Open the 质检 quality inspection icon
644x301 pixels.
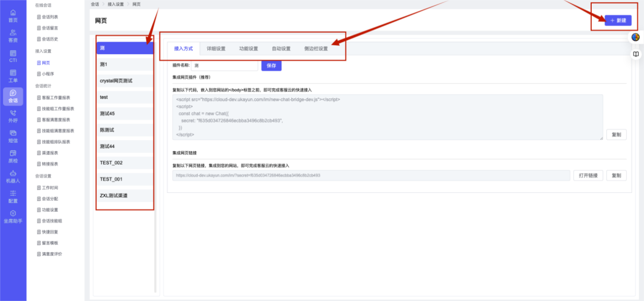pyautogui.click(x=13, y=156)
